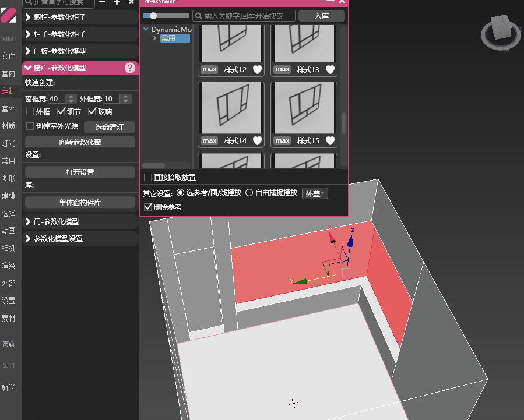Click the 单体窗构件库 button
The height and width of the screenshot is (420, 524).
click(x=80, y=202)
